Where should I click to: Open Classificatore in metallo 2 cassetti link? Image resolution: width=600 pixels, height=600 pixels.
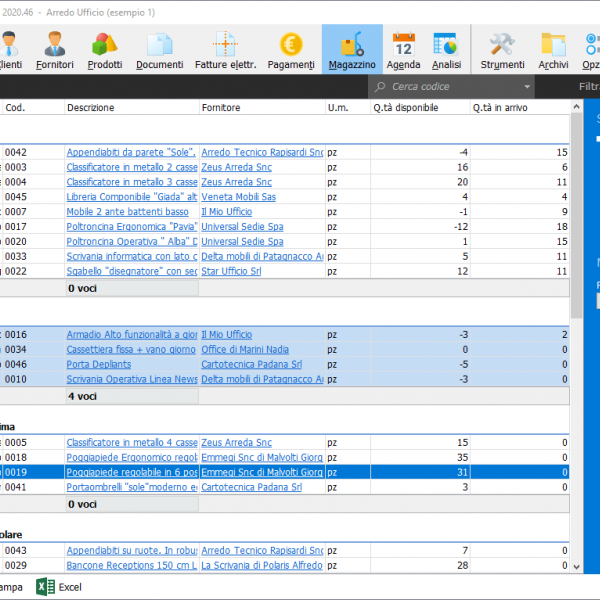[132, 167]
